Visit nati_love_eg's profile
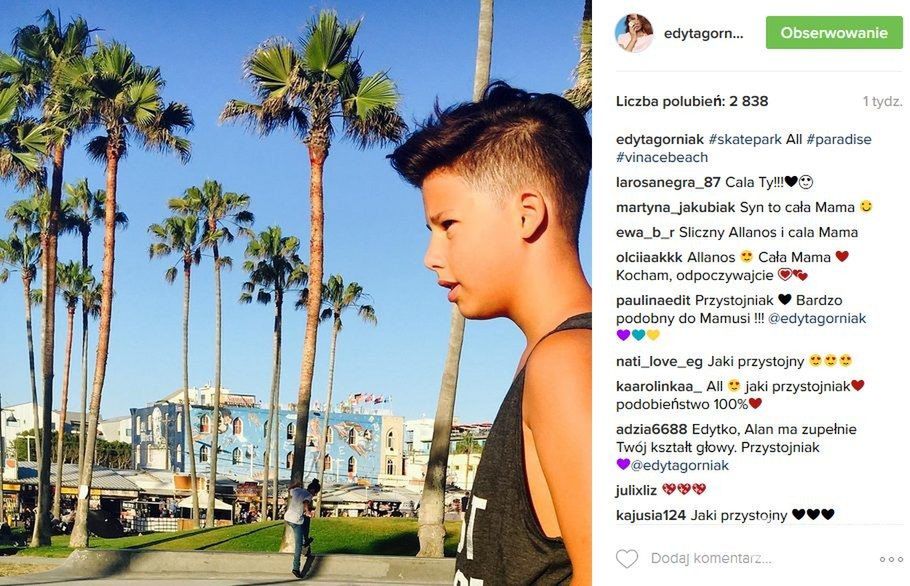This screenshot has height=586, width=910. point(659,361)
